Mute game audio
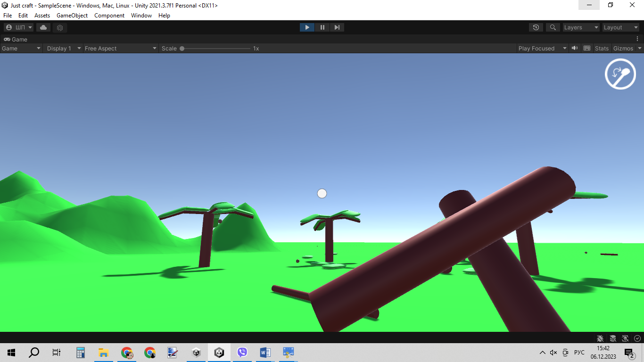This screenshot has width=644, height=362. click(575, 48)
